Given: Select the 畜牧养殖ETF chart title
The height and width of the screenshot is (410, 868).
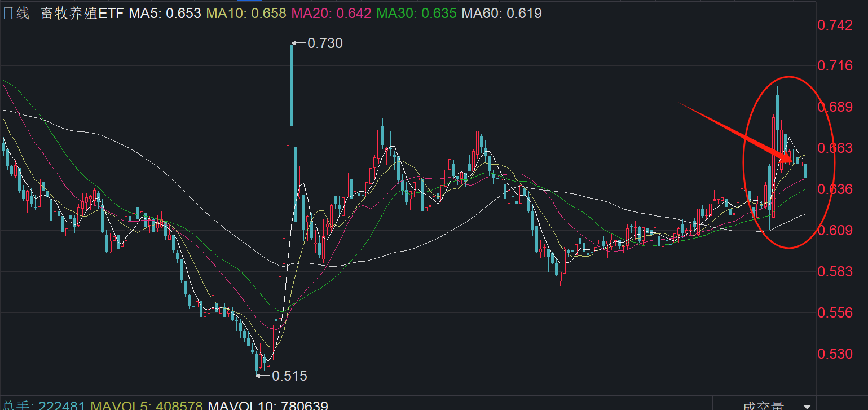Looking at the screenshot, I should point(82,14).
